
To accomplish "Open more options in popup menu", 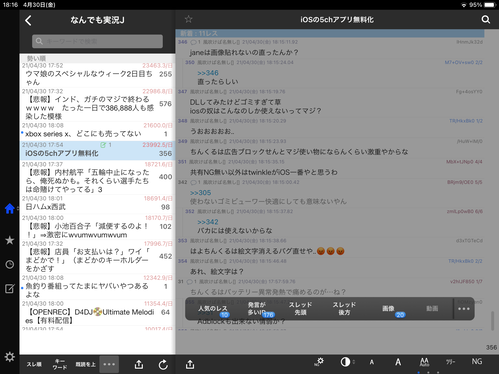I will (464, 309).
